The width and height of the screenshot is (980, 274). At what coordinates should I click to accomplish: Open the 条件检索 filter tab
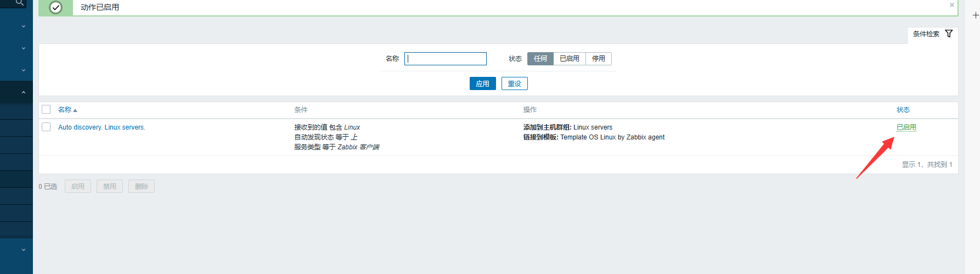[932, 34]
